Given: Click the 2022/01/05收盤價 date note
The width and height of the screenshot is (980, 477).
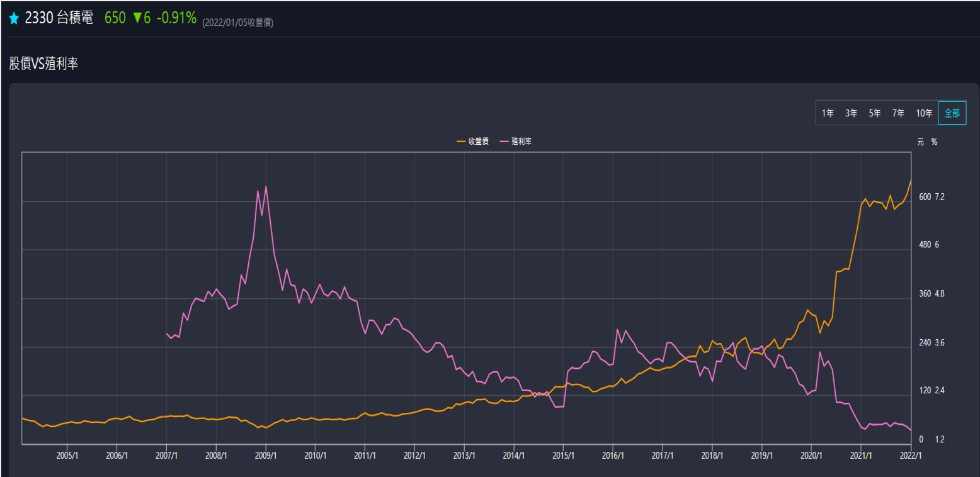Looking at the screenshot, I should tap(237, 22).
